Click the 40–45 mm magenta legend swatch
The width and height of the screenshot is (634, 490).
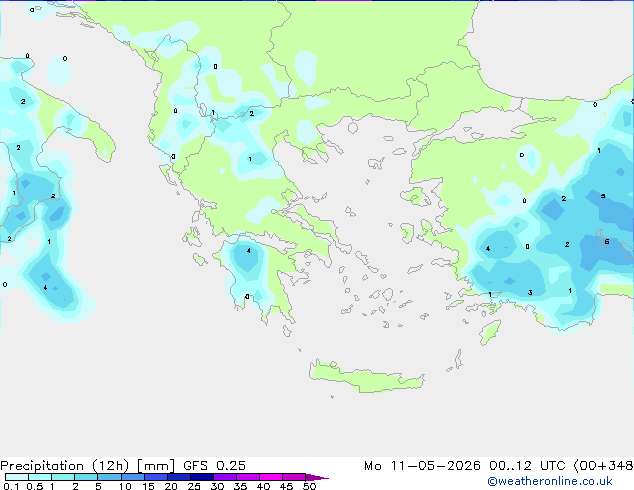[x=271, y=477]
